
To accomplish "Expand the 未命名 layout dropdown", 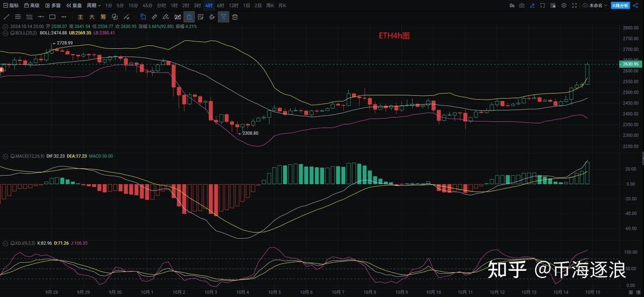I will click(595, 5).
